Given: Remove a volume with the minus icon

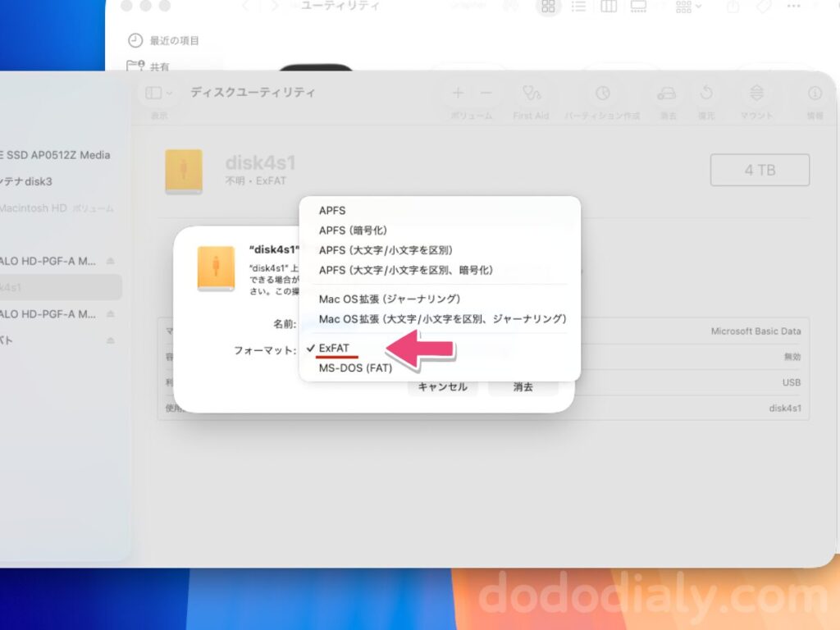Looking at the screenshot, I should tap(486, 94).
